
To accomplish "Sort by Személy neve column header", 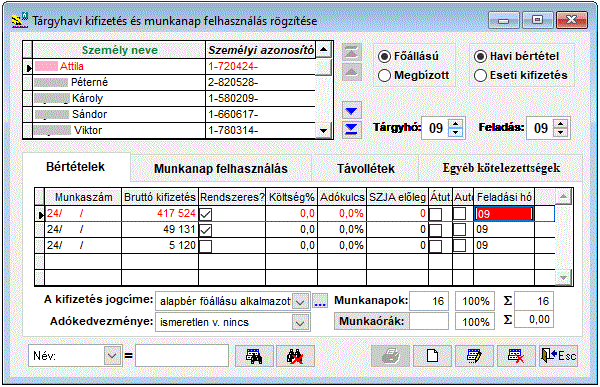I will tap(119, 50).
